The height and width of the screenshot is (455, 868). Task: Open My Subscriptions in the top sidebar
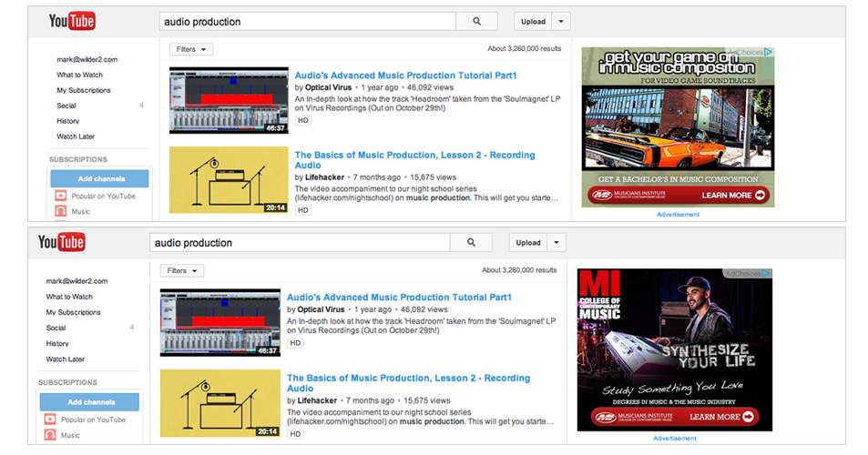[84, 90]
